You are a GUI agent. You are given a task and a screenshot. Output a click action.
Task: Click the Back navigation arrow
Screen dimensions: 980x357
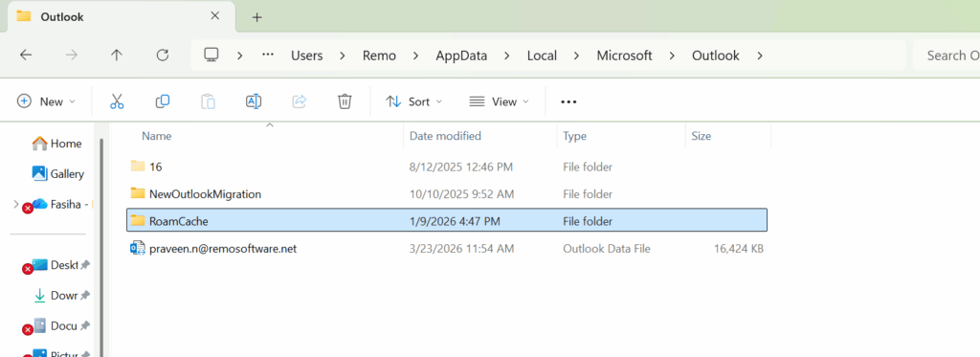pos(26,55)
